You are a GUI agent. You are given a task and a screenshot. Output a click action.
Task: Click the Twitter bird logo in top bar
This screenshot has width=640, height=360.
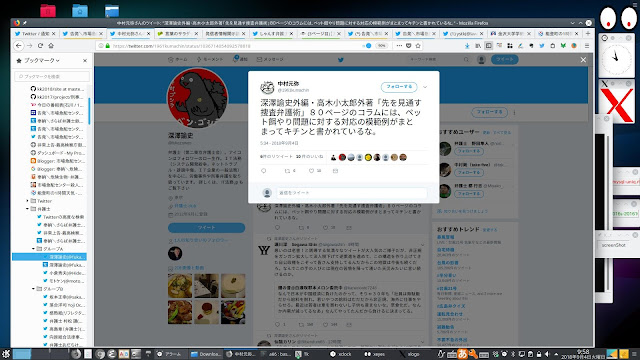341,60
